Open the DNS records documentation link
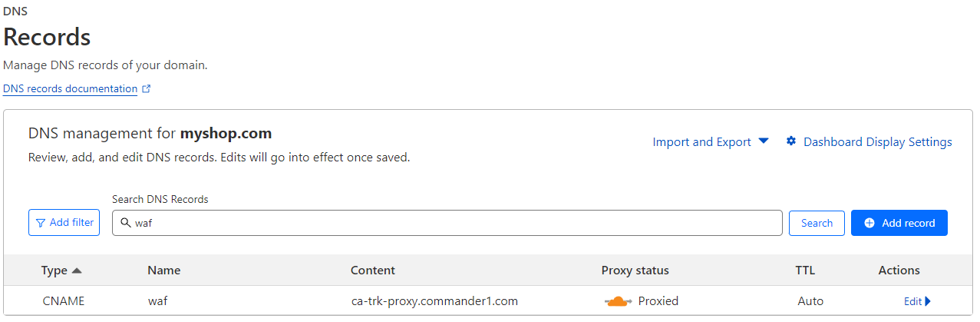Viewport: 980px width, 322px height. [70, 89]
